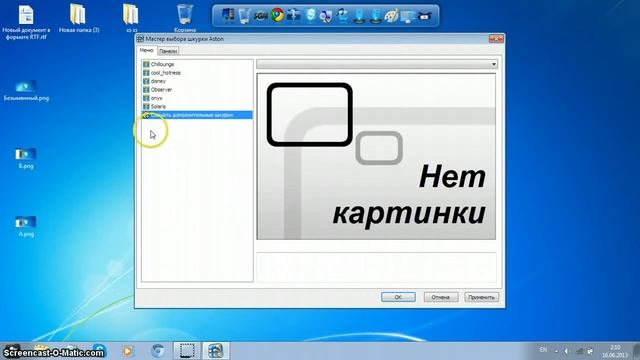Open the music note icon in the dock
This screenshot has height=360, width=640.
pyautogui.click(x=343, y=16)
